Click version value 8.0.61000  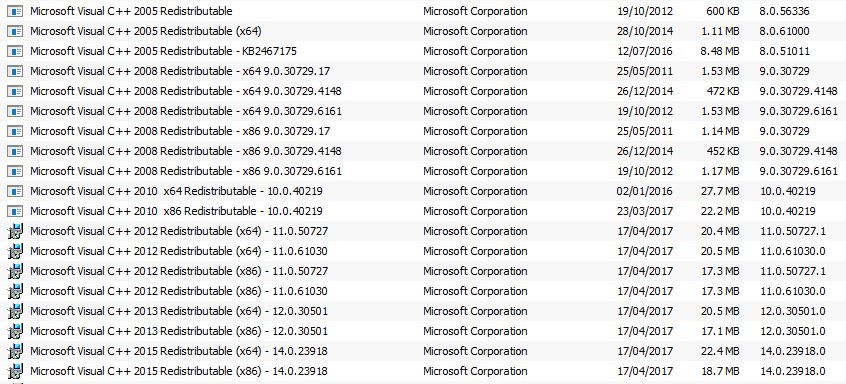(x=784, y=31)
